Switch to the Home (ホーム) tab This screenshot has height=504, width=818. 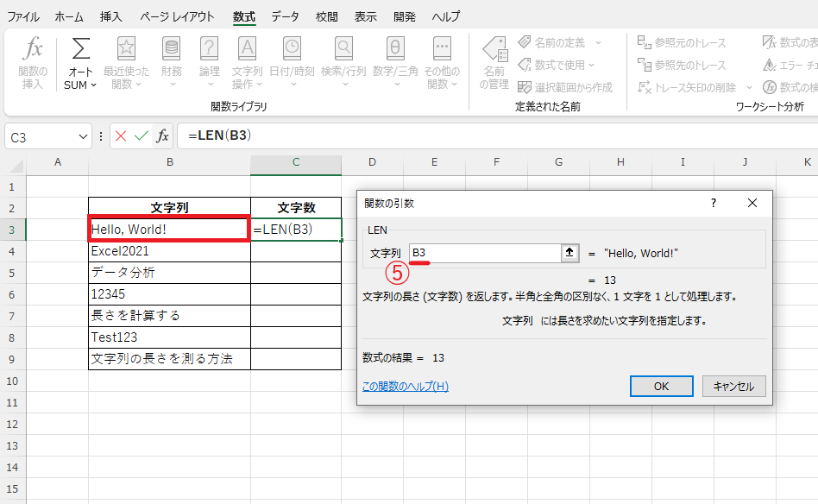(69, 16)
